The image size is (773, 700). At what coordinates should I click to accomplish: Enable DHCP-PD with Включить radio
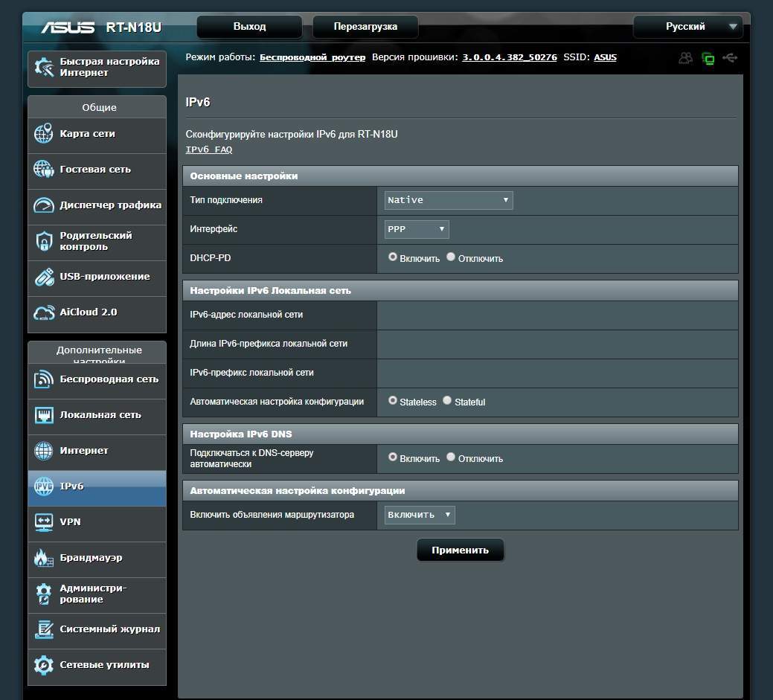tap(393, 257)
